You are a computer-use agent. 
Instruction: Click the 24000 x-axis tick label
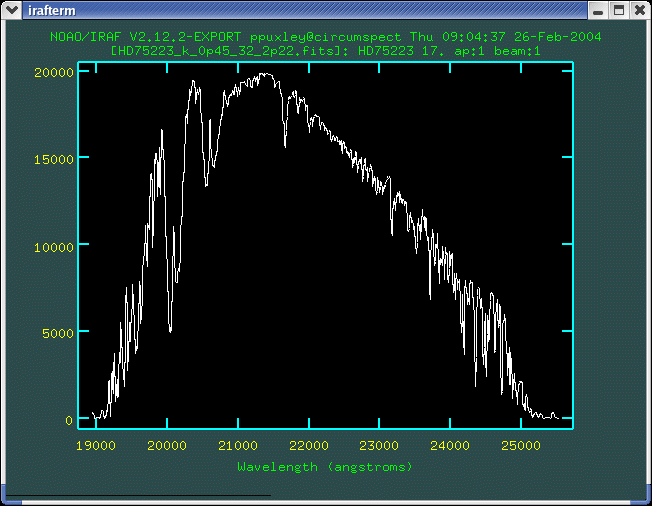coord(450,446)
